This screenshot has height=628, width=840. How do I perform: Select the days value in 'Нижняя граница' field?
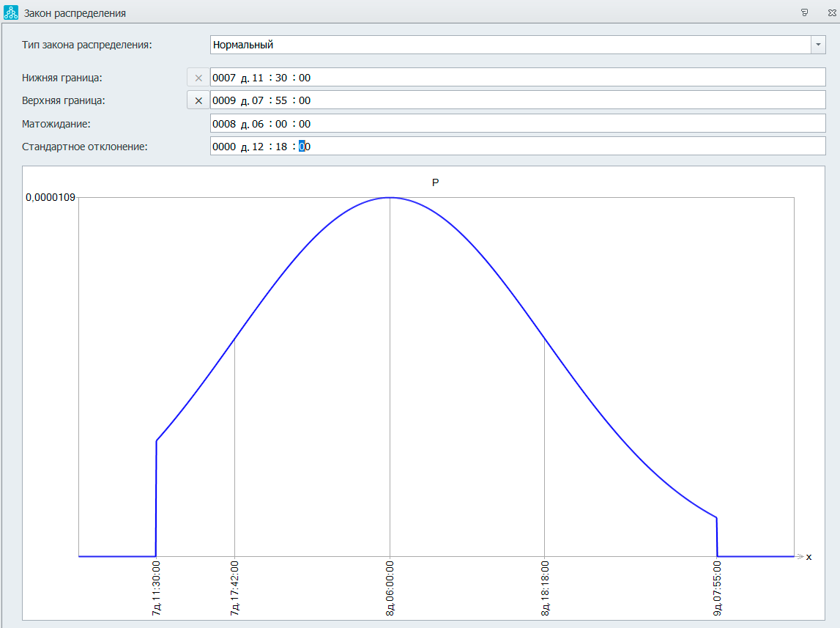point(223,78)
